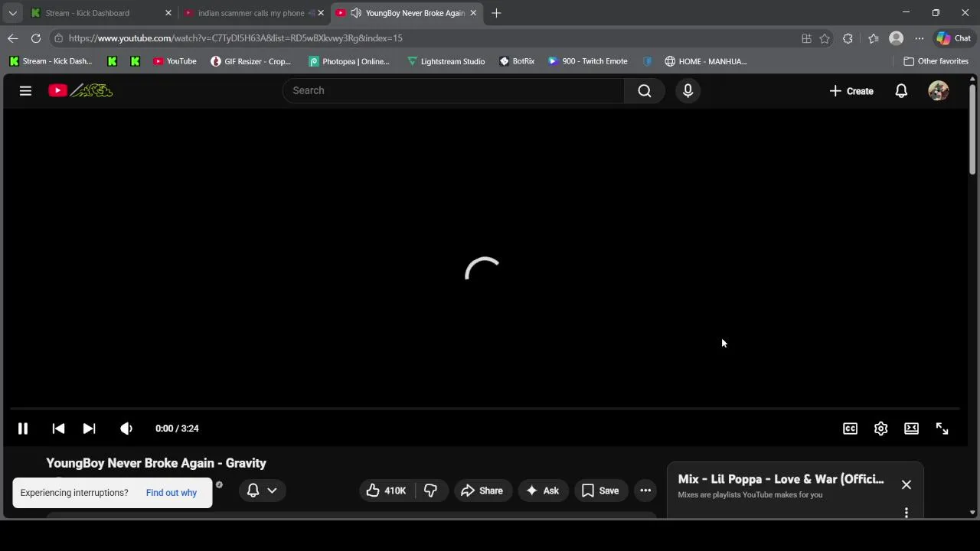Viewport: 980px width, 551px height.
Task: Open Other favorites folder
Action: coord(936,61)
